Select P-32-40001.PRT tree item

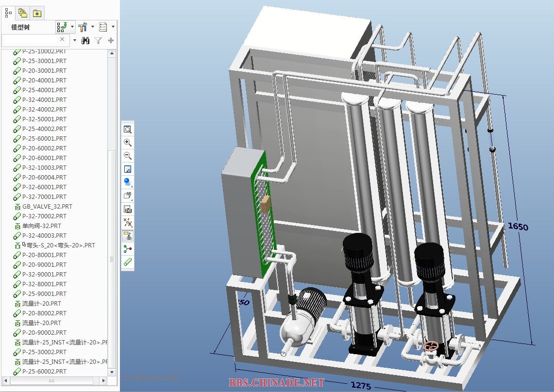[x=45, y=99]
